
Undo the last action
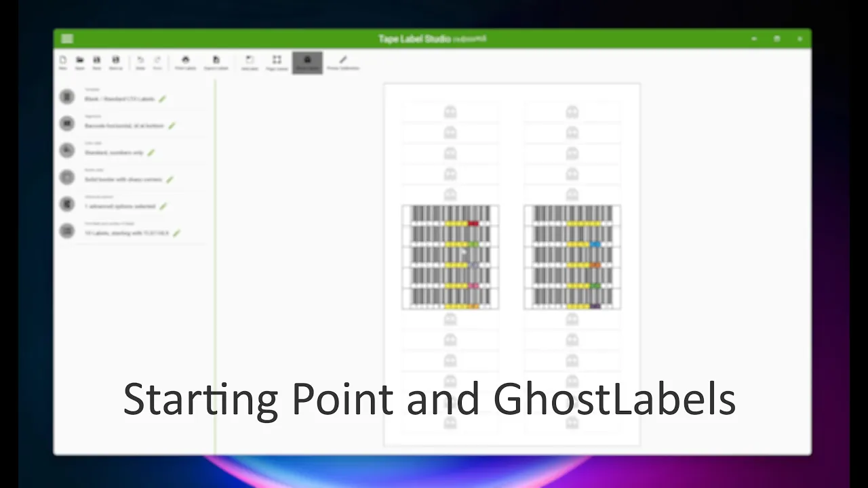pyautogui.click(x=140, y=62)
